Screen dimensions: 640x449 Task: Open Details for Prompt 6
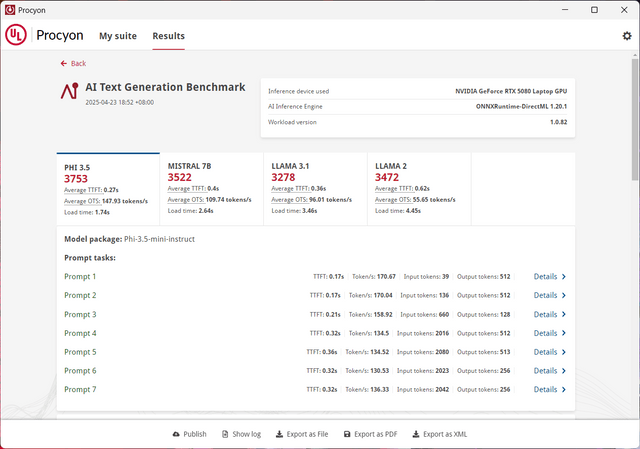[x=549, y=371]
